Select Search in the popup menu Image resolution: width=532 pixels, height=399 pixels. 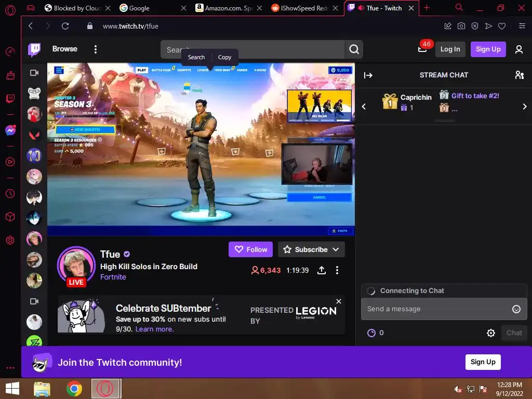196,57
